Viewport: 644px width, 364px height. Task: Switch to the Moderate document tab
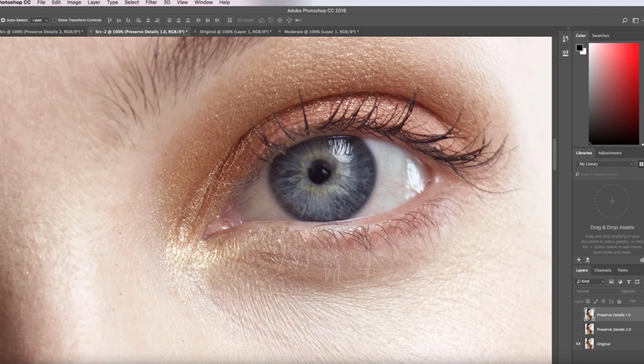click(321, 32)
